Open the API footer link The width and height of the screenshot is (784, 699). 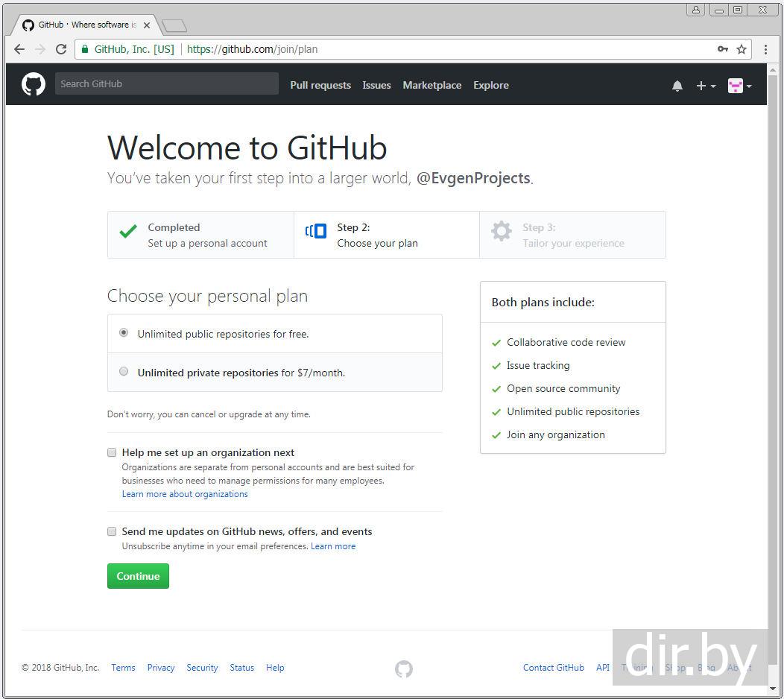click(603, 668)
